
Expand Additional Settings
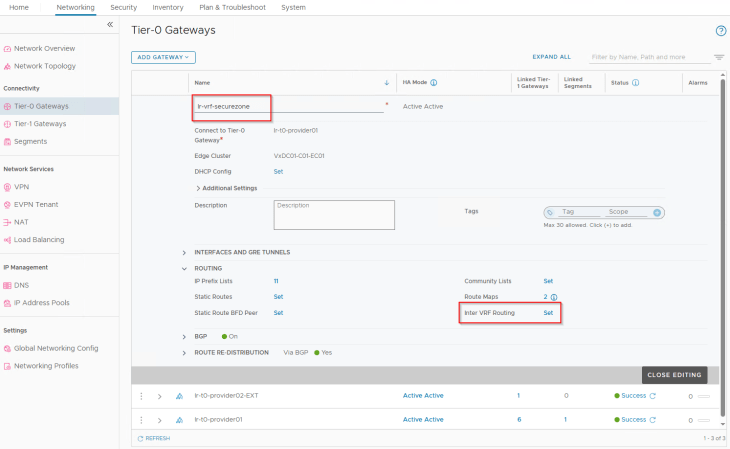click(197, 188)
